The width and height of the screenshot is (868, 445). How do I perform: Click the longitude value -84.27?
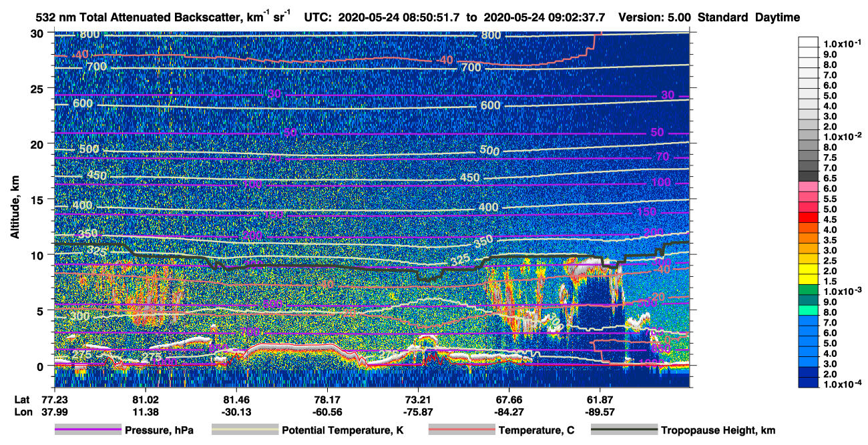click(x=509, y=412)
